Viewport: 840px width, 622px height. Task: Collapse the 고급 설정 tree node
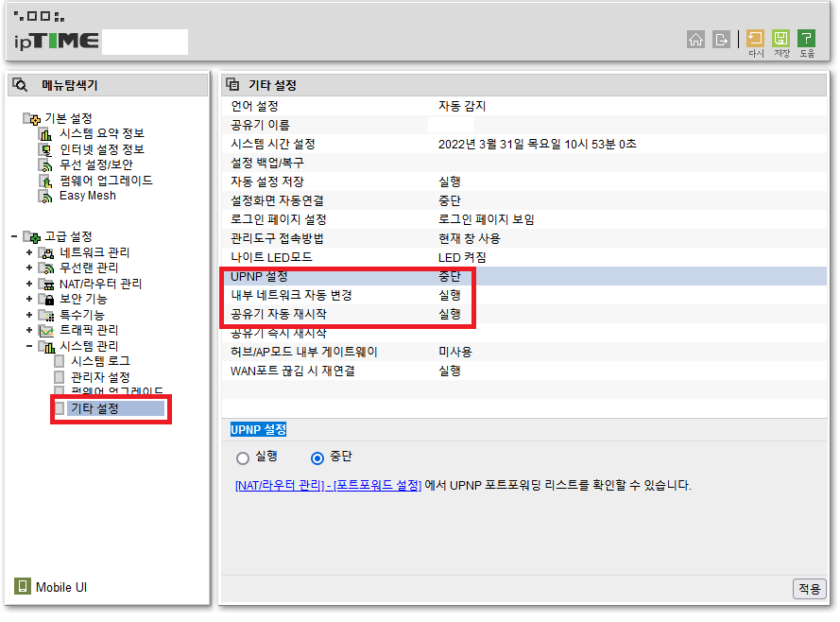click(14, 237)
